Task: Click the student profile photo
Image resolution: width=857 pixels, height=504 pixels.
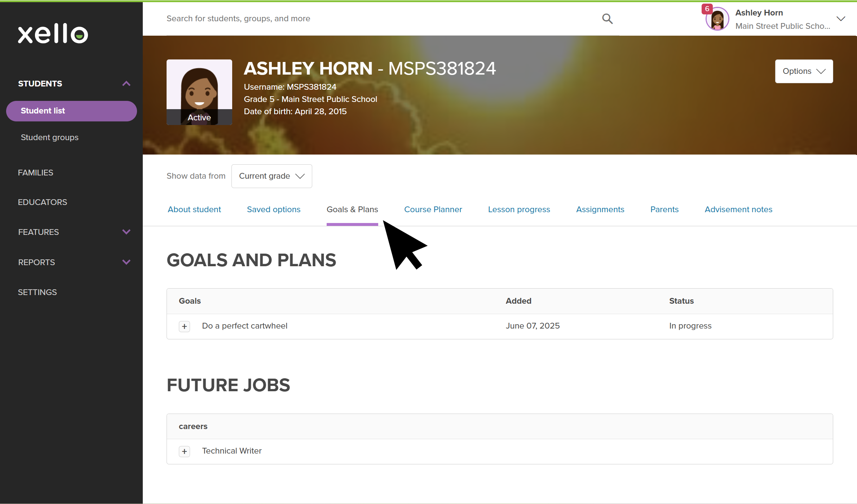Action: click(x=199, y=92)
